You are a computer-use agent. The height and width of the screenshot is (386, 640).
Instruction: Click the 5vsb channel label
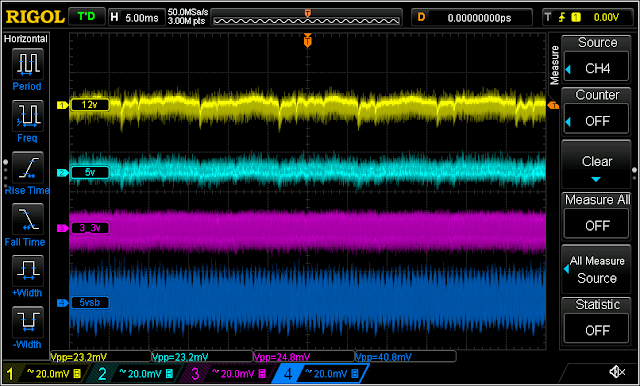point(90,303)
